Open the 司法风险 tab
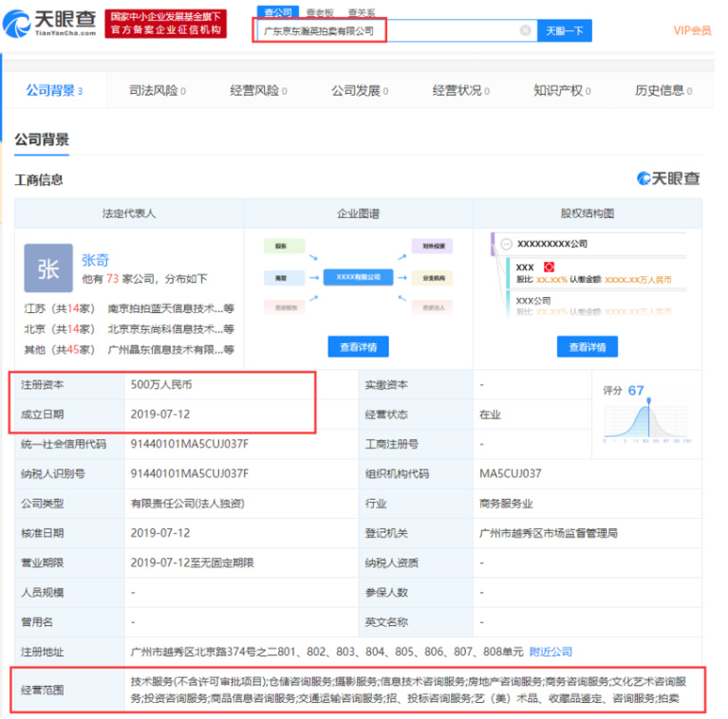This screenshot has height=719, width=728. point(157,90)
